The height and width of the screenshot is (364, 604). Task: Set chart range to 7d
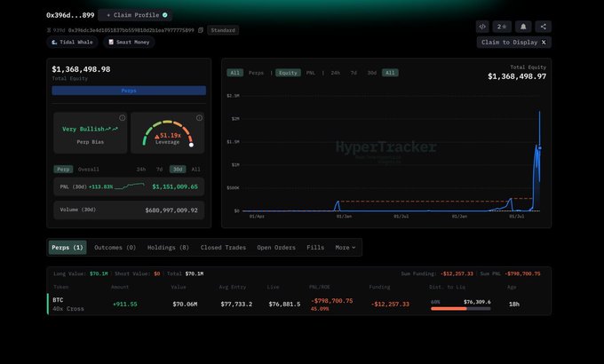click(354, 73)
